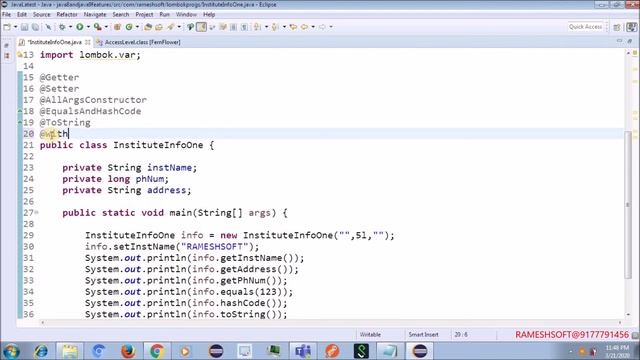Collapse the main method fold on line 27

(36, 212)
